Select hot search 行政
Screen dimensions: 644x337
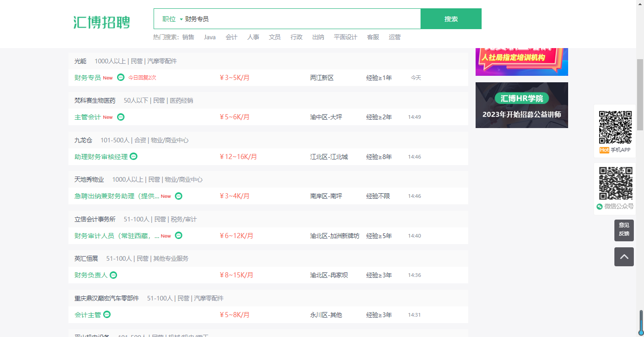pos(297,37)
